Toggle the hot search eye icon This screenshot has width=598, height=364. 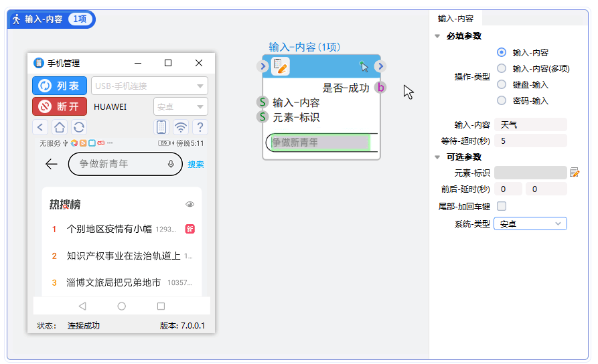190,205
